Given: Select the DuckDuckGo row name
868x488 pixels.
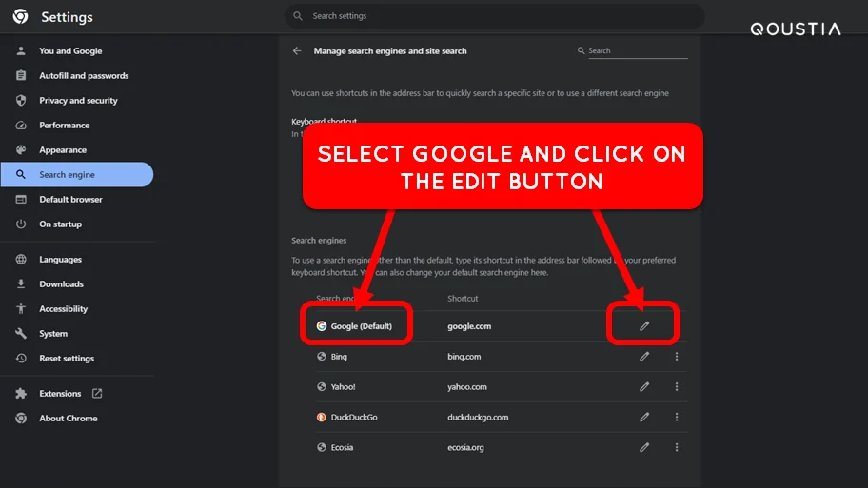Looking at the screenshot, I should pyautogui.click(x=354, y=418).
